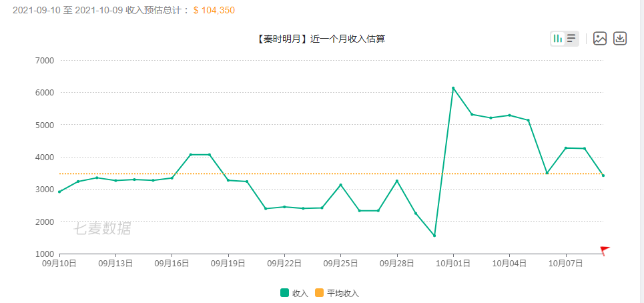Click the orange dotted average income line
Viewport: 644px width, 303px height.
click(x=331, y=174)
